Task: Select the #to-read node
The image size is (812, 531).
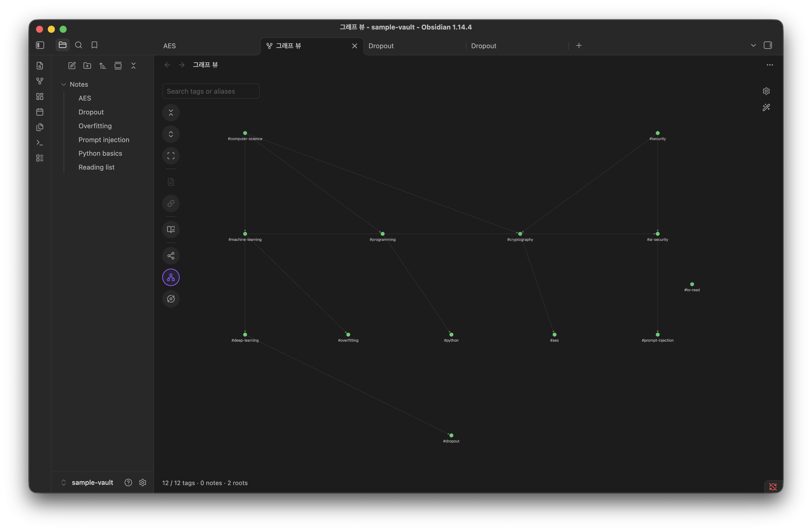Action: [692, 284]
